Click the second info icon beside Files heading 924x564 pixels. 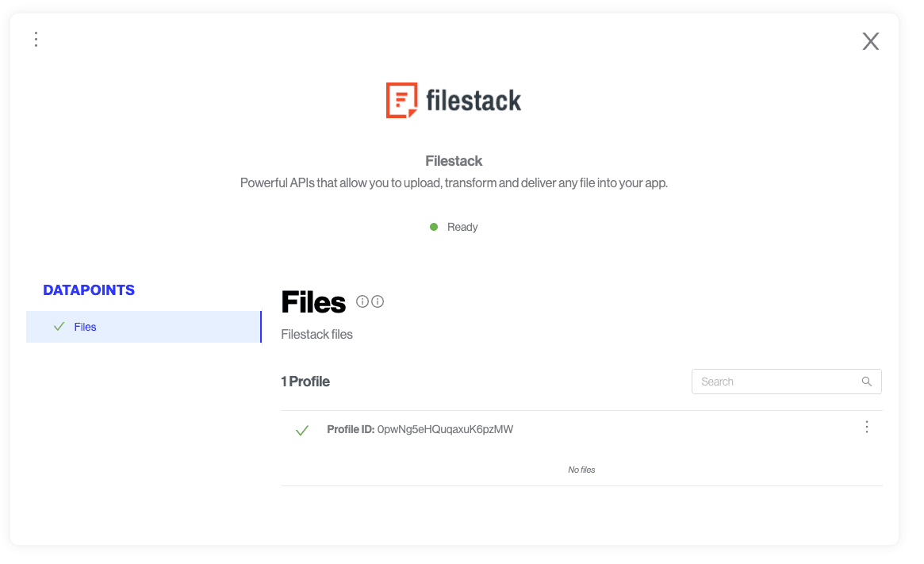click(x=378, y=301)
